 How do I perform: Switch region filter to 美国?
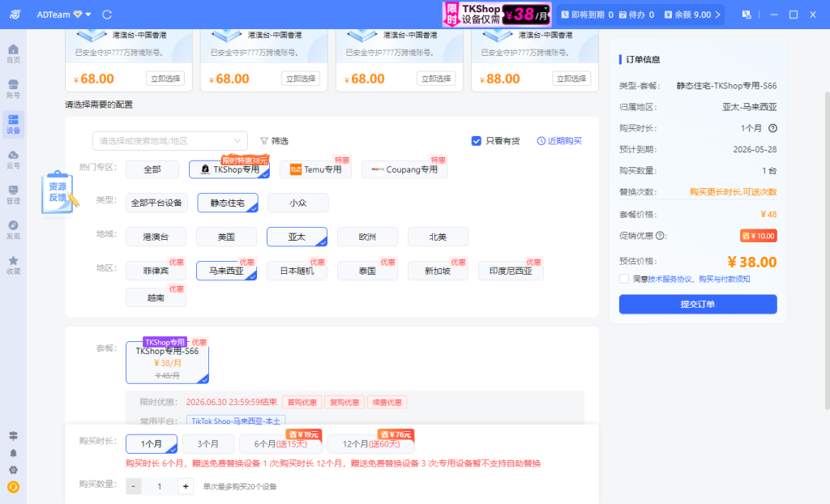click(226, 237)
